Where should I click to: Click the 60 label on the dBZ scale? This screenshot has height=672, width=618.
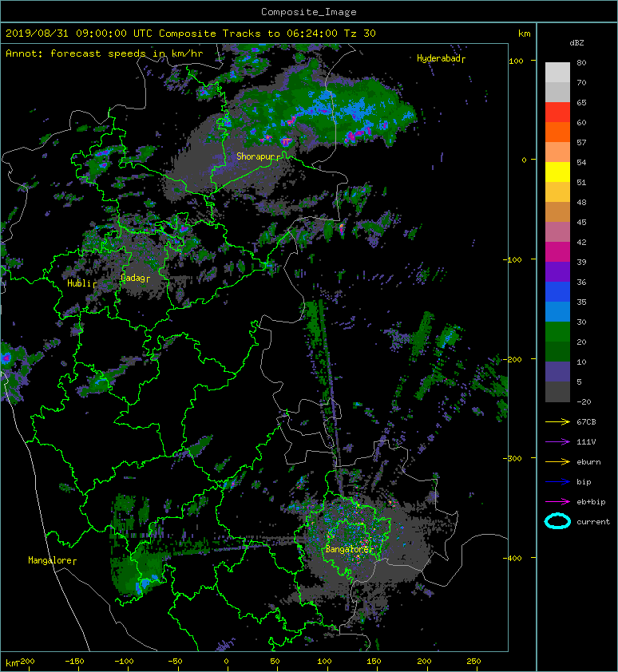click(x=581, y=123)
